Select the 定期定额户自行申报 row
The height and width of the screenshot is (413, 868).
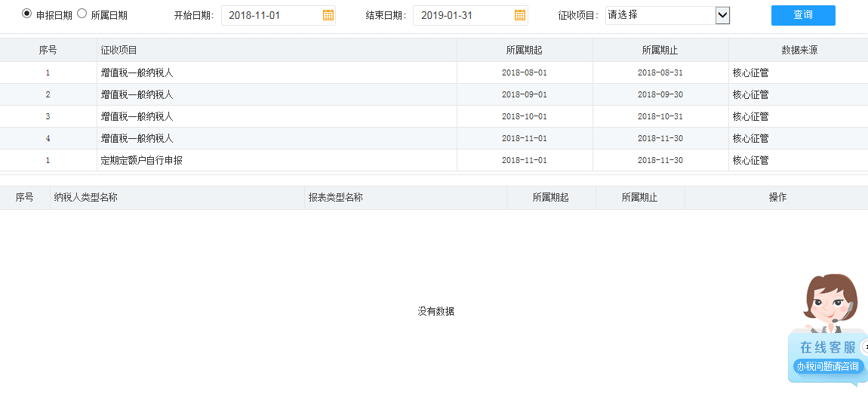point(142,160)
